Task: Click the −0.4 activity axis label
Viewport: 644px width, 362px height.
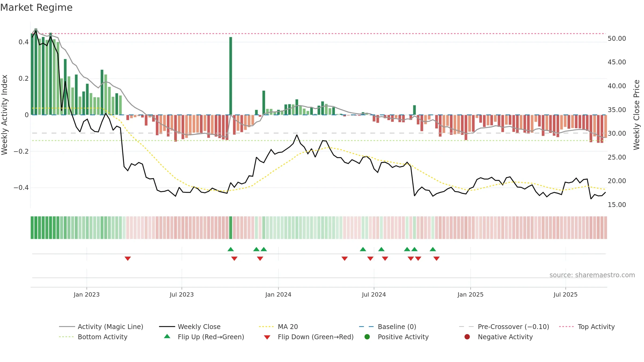Action: (21, 188)
